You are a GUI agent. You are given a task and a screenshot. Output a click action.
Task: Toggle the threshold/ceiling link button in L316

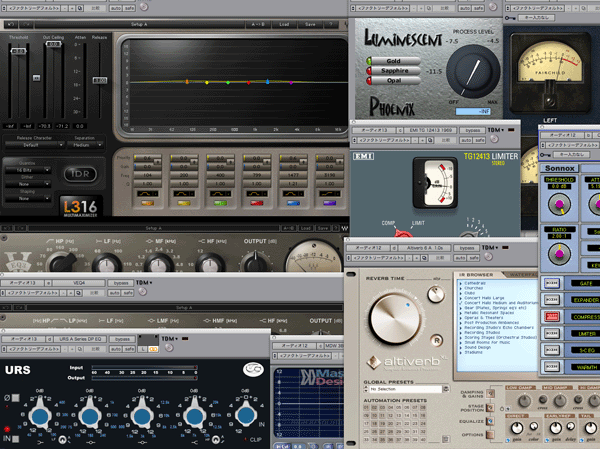tap(36, 78)
